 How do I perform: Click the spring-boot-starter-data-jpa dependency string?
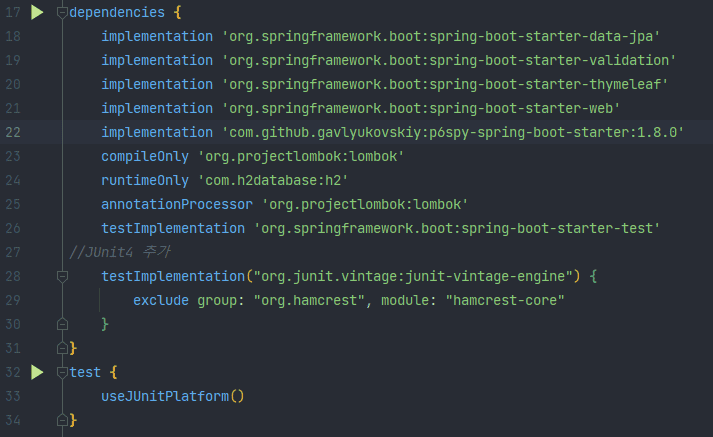[x=441, y=36]
